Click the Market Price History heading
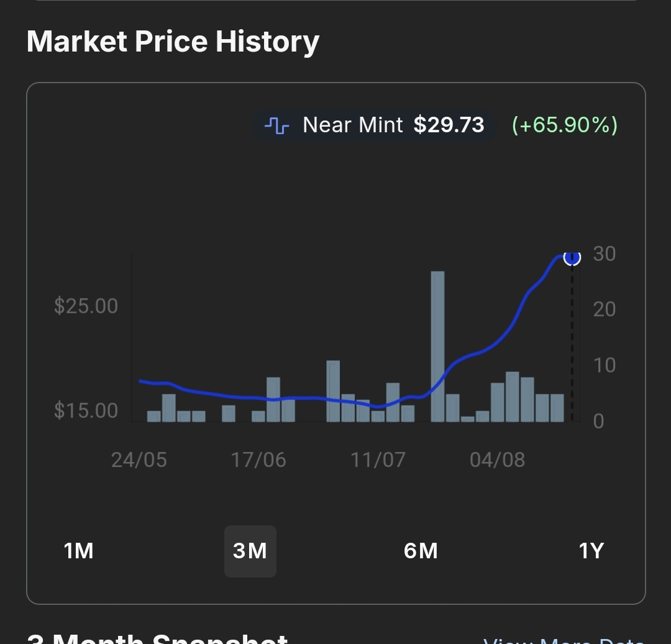This screenshot has width=671, height=644. pos(173,42)
